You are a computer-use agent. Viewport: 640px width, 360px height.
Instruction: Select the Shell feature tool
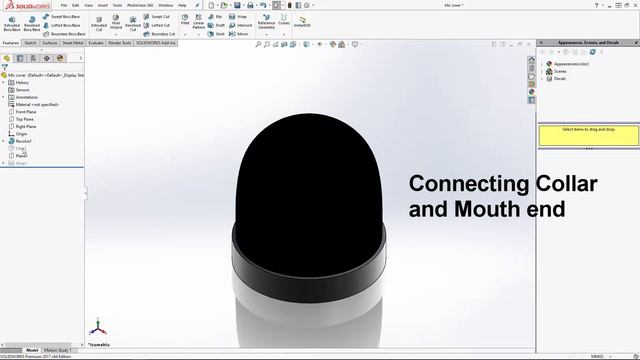click(x=216, y=34)
